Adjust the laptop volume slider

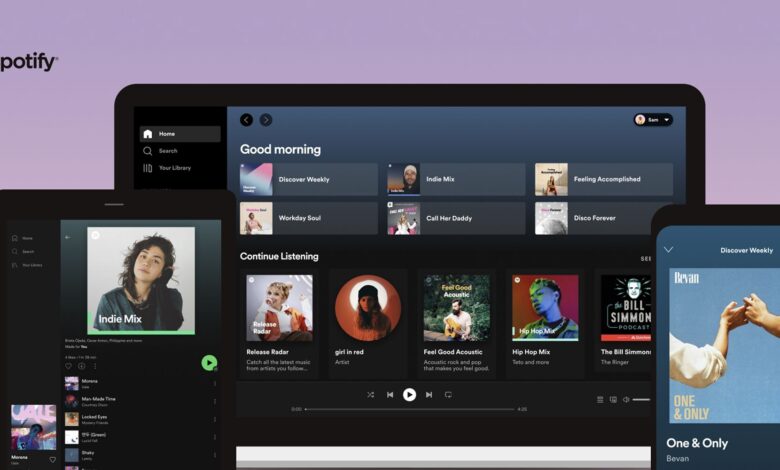click(x=641, y=399)
